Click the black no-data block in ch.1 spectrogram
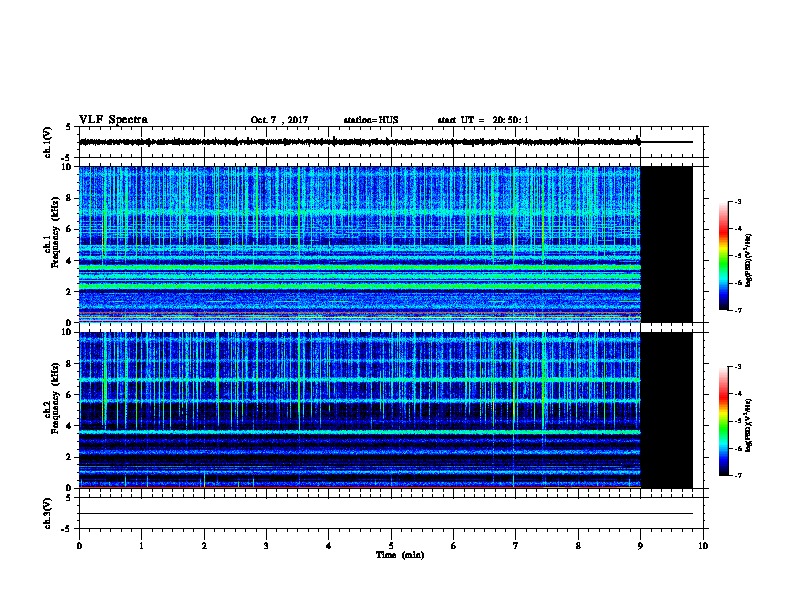The width and height of the screenshot is (792, 612). point(667,244)
